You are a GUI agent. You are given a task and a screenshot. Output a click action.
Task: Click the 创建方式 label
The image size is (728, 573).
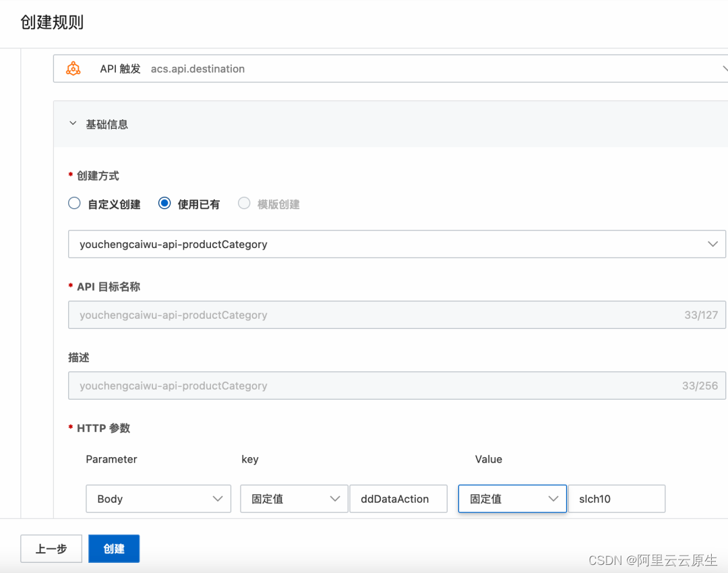[x=98, y=176]
